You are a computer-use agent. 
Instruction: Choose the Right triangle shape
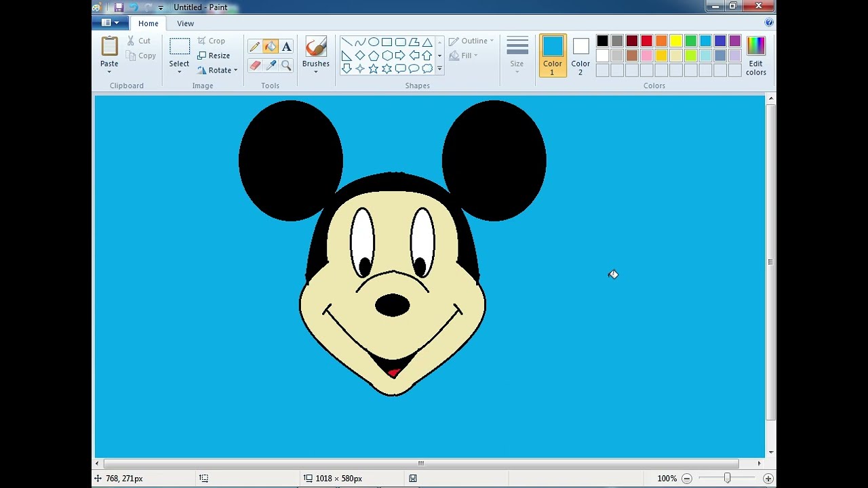coord(347,56)
